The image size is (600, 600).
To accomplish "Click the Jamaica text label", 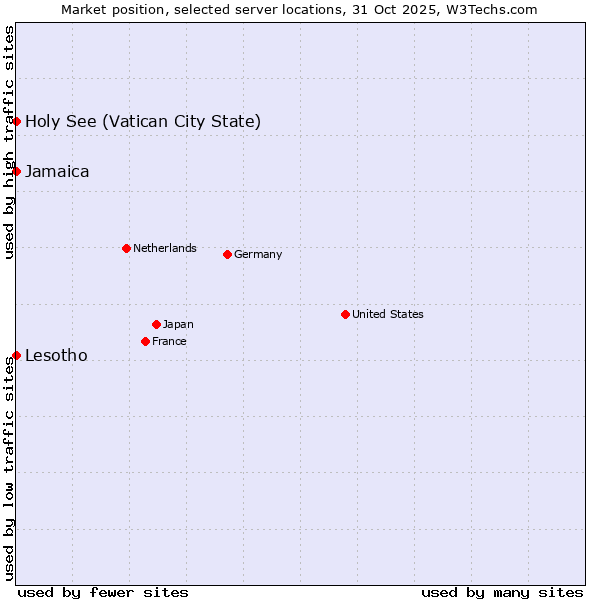I will coord(57,172).
